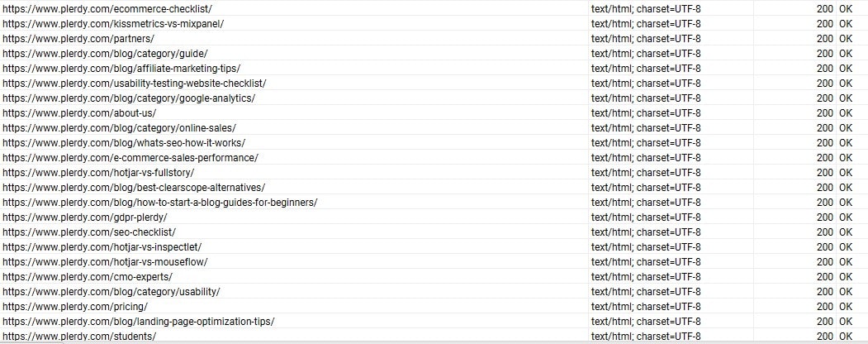Click the about-us URL cell
868x344 pixels.
tap(294, 113)
